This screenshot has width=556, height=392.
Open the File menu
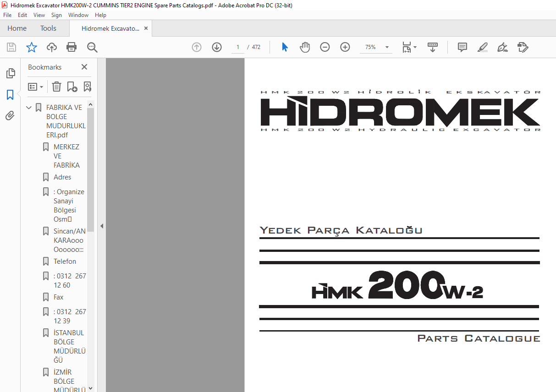click(x=7, y=15)
